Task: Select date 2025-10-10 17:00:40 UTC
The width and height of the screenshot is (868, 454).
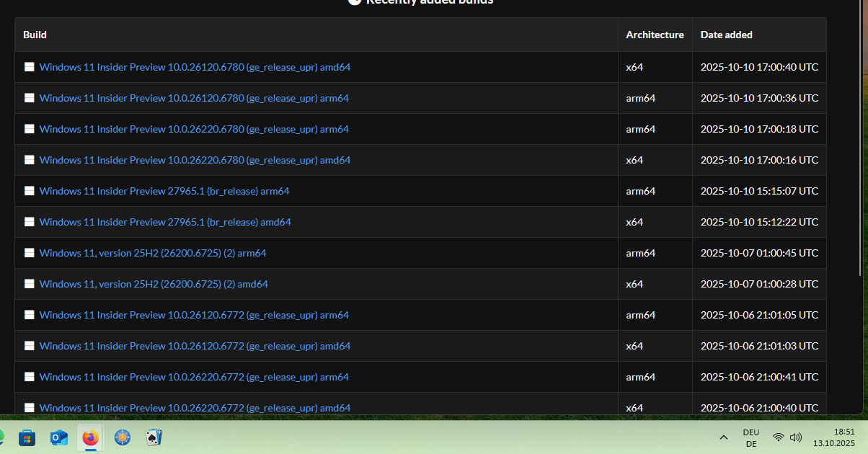Action: point(759,67)
